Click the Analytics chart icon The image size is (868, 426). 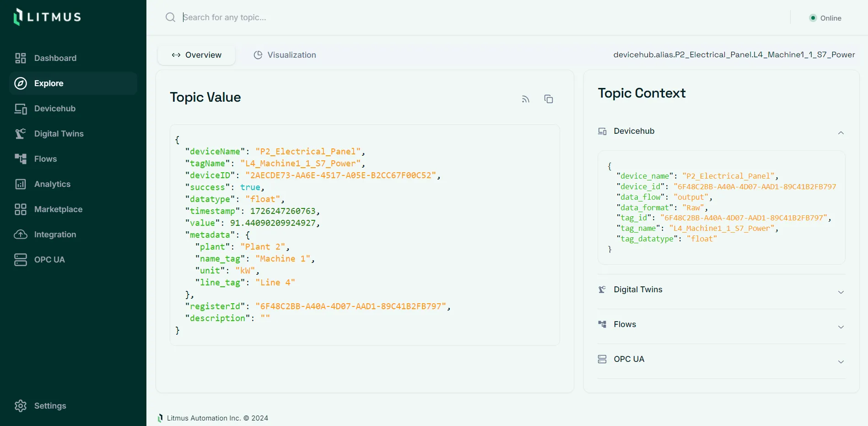tap(21, 184)
